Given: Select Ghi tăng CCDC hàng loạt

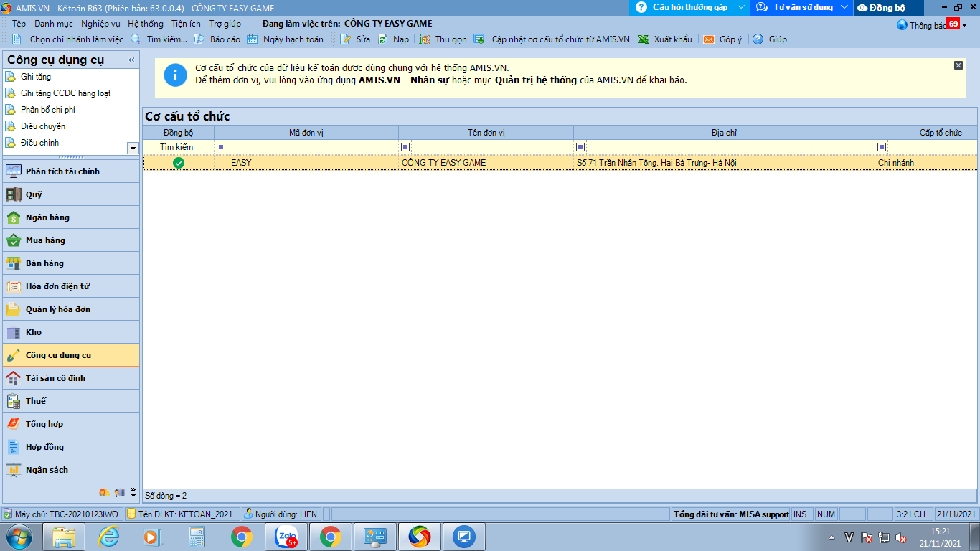Looking at the screenshot, I should (x=65, y=93).
